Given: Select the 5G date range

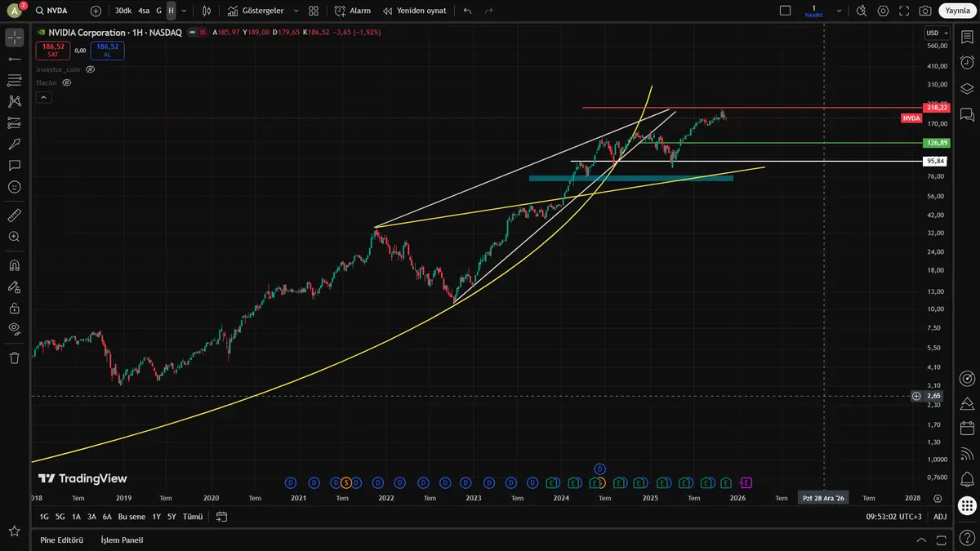Looking at the screenshot, I should [x=60, y=517].
